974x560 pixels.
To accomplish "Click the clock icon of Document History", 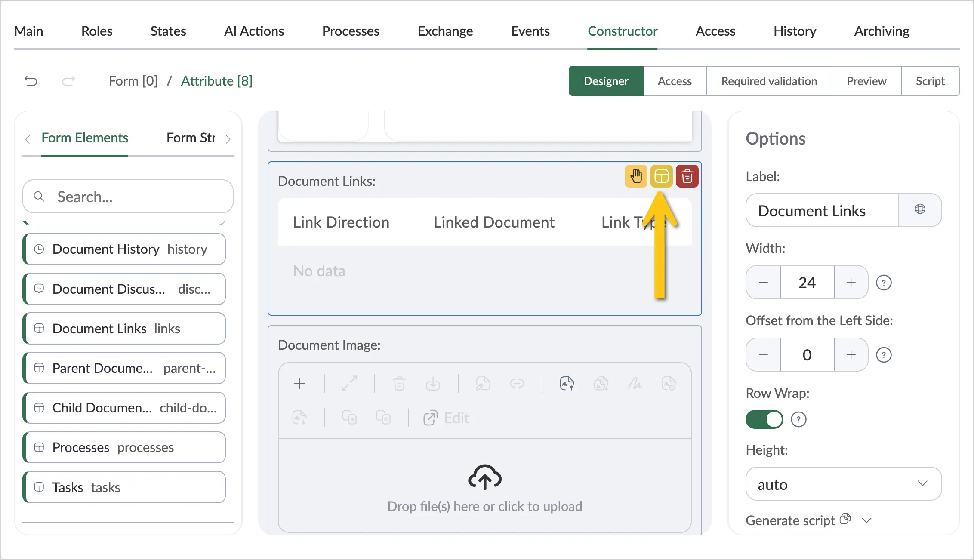I will coord(39,249).
